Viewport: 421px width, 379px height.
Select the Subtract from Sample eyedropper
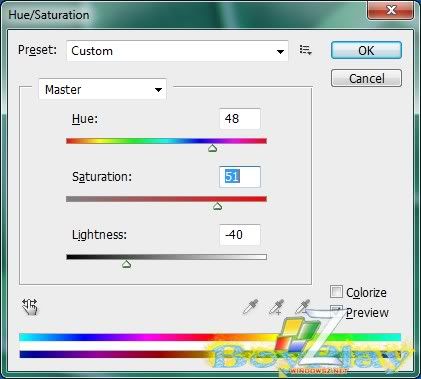(x=303, y=307)
